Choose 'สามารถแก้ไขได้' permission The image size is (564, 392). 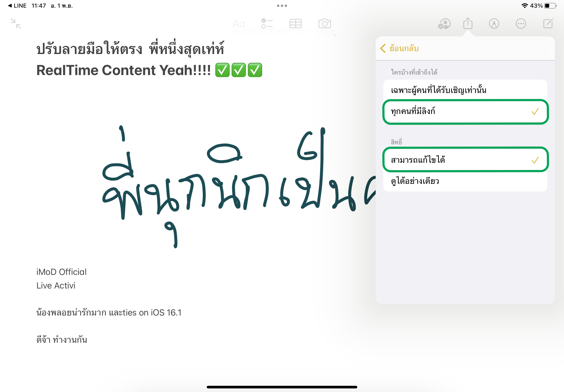pyautogui.click(x=465, y=160)
